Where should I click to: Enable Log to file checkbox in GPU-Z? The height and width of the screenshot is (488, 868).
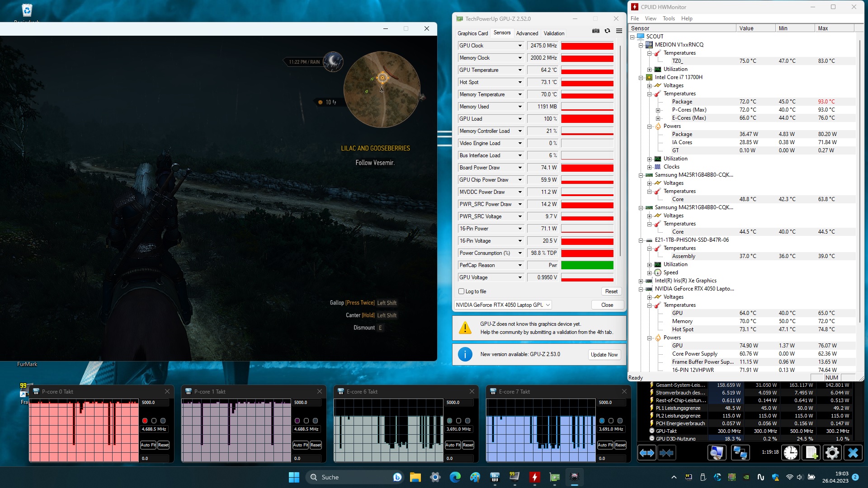[462, 291]
